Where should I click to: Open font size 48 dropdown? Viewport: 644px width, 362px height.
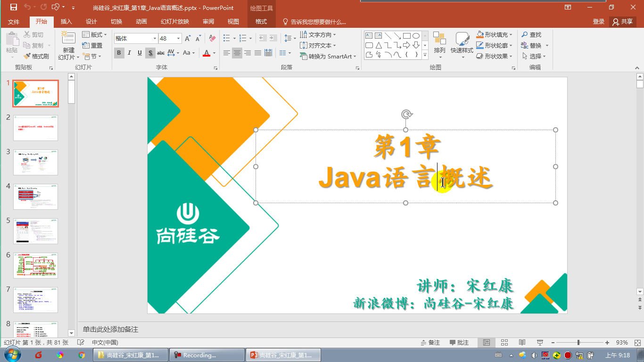[179, 39]
